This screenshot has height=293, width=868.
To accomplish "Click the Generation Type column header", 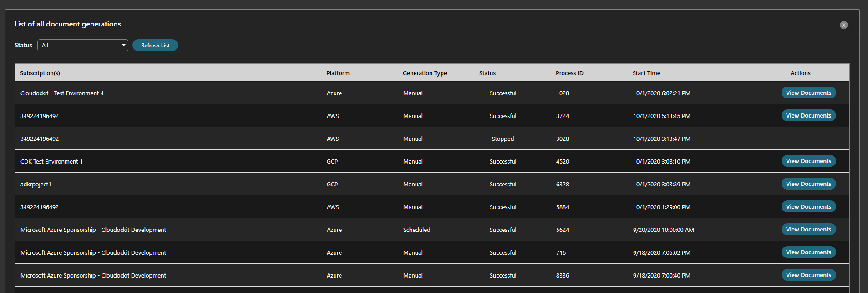I will click(425, 73).
